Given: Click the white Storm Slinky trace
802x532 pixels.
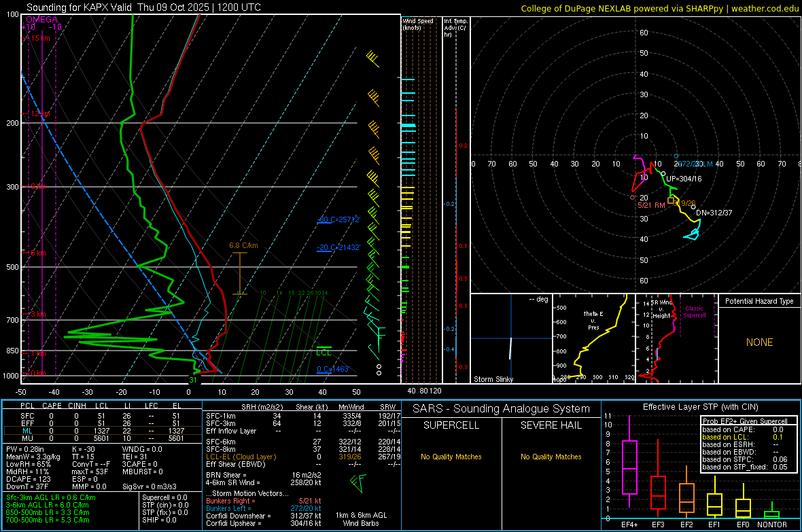Looking at the screenshot, I should (x=510, y=349).
